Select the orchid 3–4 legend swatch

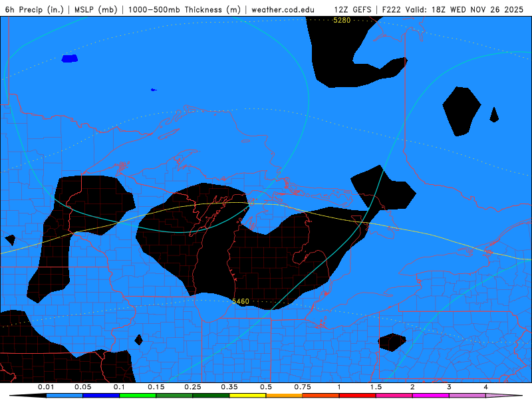pos(467,396)
